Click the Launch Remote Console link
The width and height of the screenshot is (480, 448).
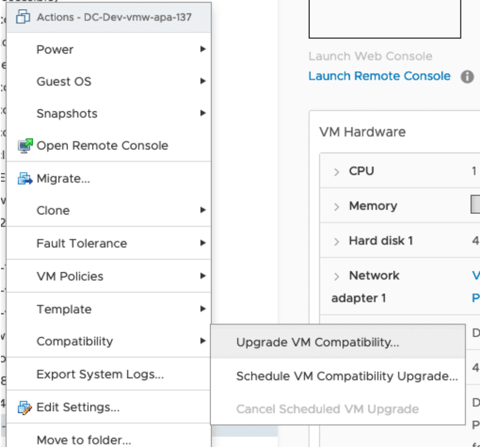[380, 76]
